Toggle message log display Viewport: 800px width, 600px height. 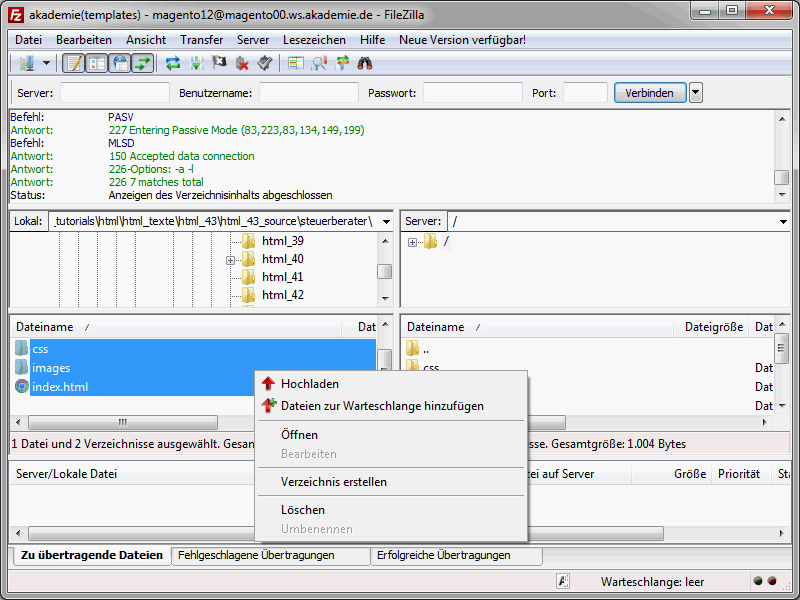(73, 63)
